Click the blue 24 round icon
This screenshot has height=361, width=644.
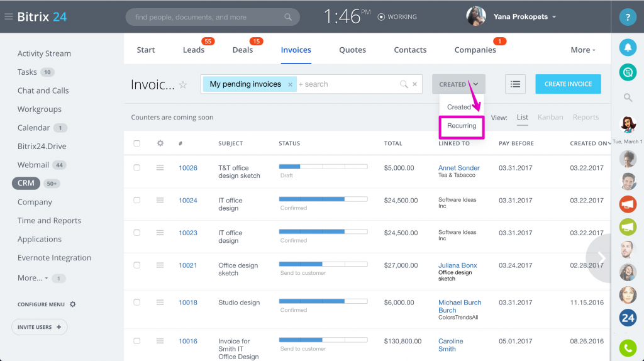pyautogui.click(x=628, y=318)
